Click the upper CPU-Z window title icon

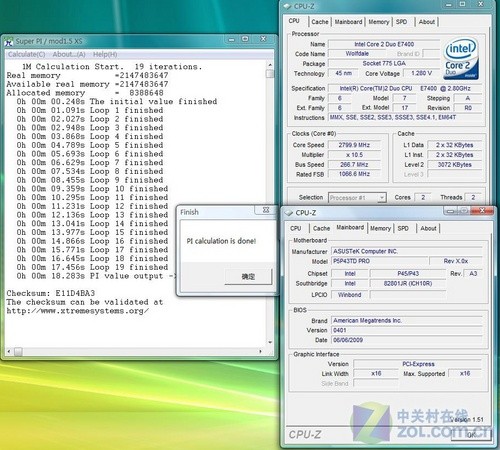point(287,6)
